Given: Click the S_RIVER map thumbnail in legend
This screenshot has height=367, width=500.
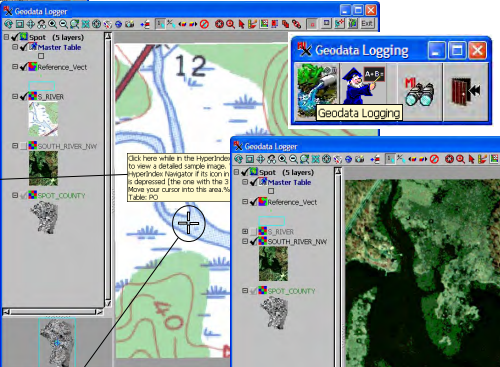Looking at the screenshot, I should tap(43, 119).
